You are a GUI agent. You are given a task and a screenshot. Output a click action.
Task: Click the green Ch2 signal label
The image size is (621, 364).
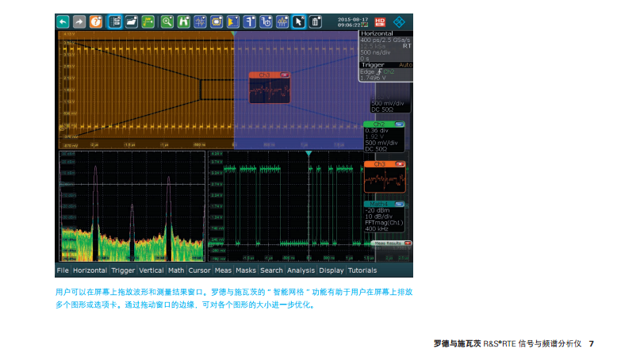[379, 125]
